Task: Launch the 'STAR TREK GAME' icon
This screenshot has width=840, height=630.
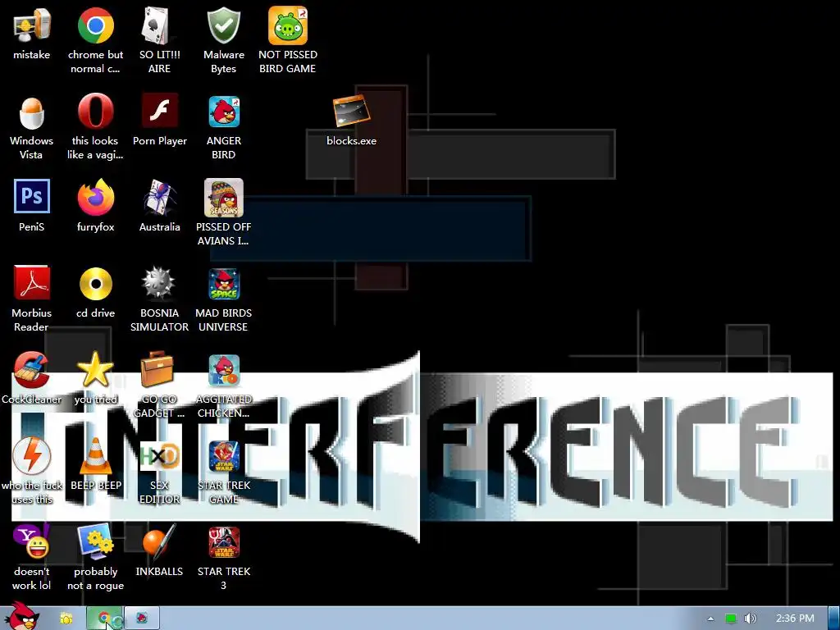Action: pos(224,456)
